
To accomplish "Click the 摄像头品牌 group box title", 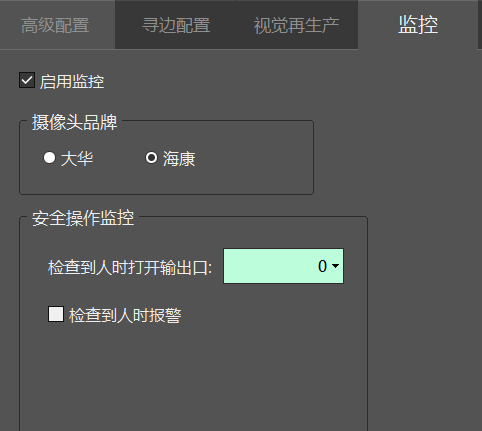I will pyautogui.click(x=75, y=123).
